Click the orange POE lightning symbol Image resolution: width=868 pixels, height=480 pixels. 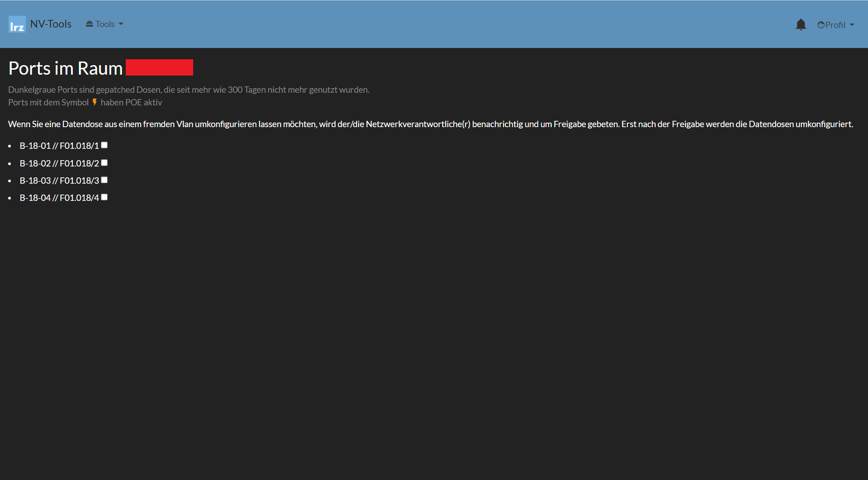pos(95,102)
